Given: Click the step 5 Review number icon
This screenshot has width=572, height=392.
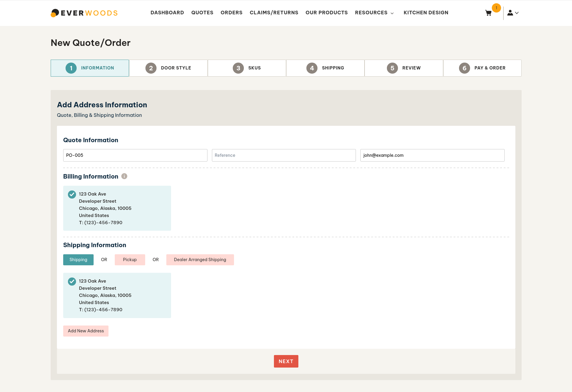Looking at the screenshot, I should tap(392, 68).
